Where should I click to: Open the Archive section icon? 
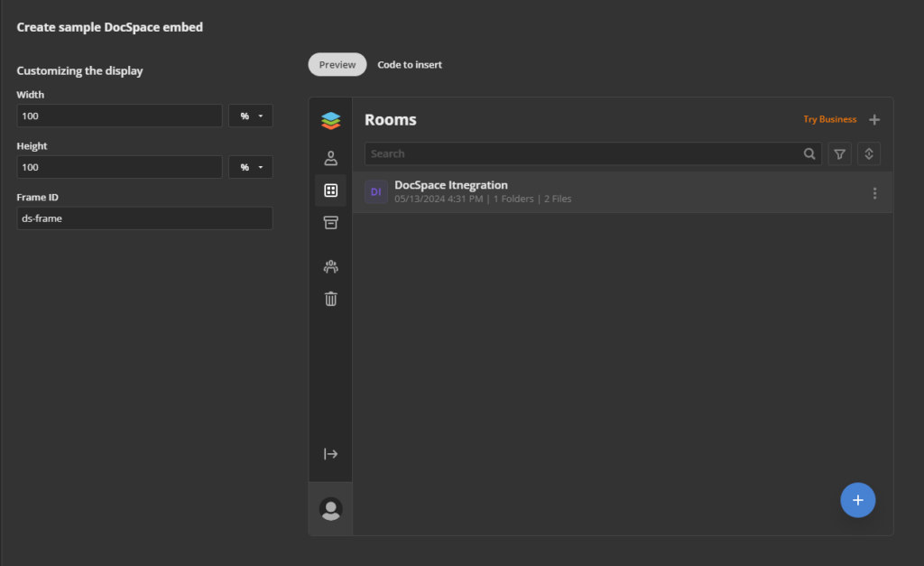[x=330, y=222]
